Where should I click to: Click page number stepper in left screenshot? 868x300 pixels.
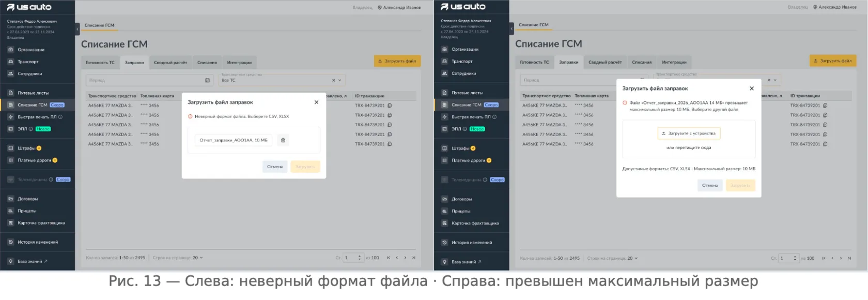[x=360, y=258]
